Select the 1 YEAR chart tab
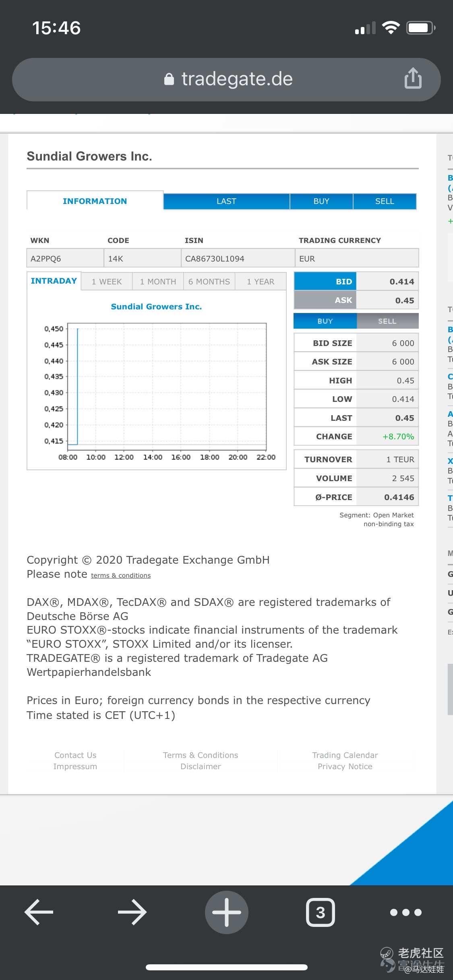Screen dimensions: 453x980 tap(261, 282)
